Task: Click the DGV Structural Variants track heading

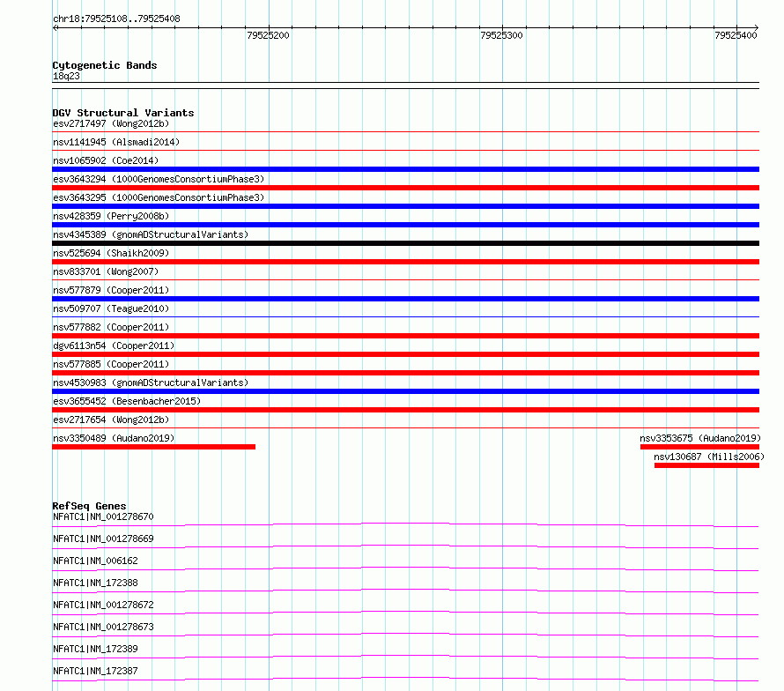Action: [123, 113]
